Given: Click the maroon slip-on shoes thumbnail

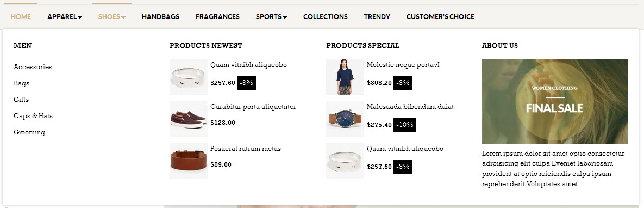Looking at the screenshot, I should tap(189, 119).
